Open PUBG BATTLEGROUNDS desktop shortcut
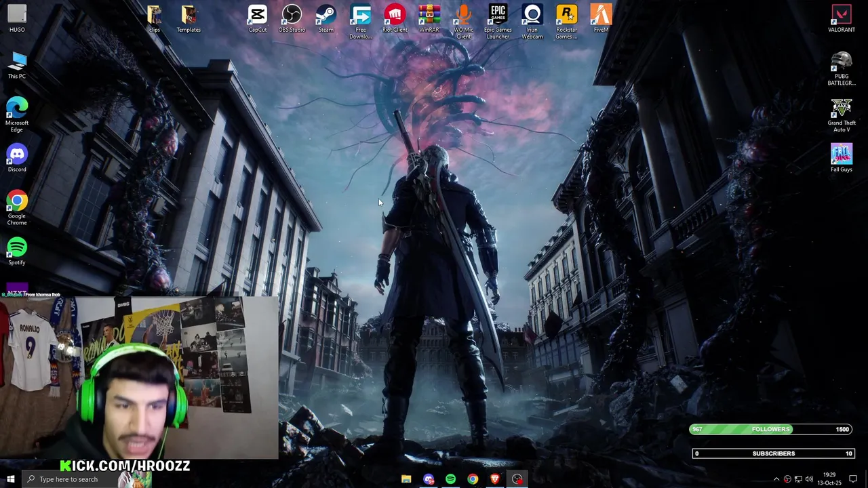Image resolution: width=868 pixels, height=488 pixels. coord(842,68)
